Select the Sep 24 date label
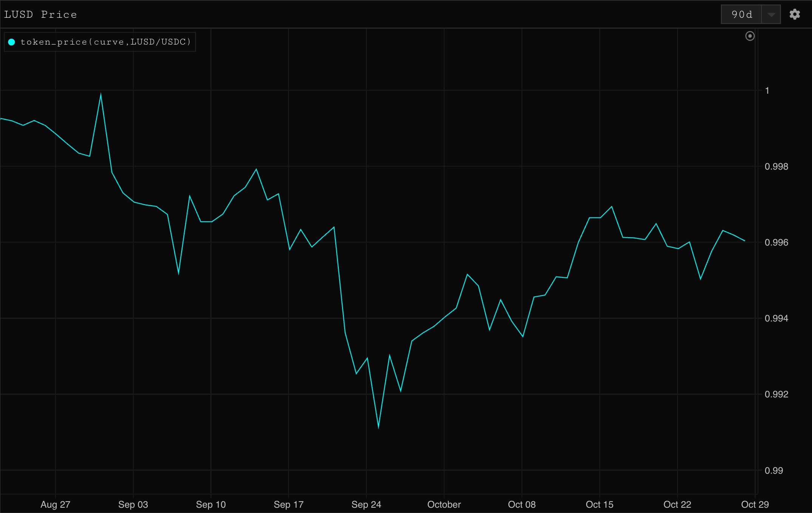 coord(366,504)
